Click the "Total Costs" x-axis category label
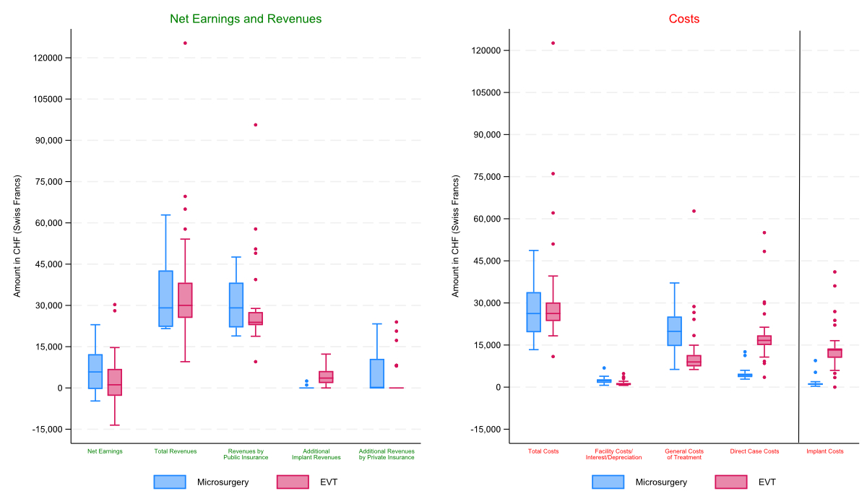The width and height of the screenshot is (867, 504). [x=543, y=451]
